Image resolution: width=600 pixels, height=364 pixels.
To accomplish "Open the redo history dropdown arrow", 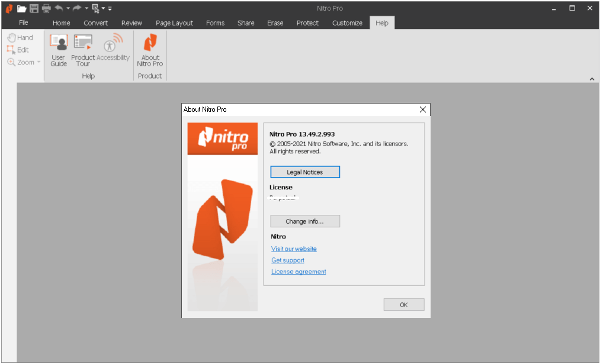I will click(x=86, y=8).
